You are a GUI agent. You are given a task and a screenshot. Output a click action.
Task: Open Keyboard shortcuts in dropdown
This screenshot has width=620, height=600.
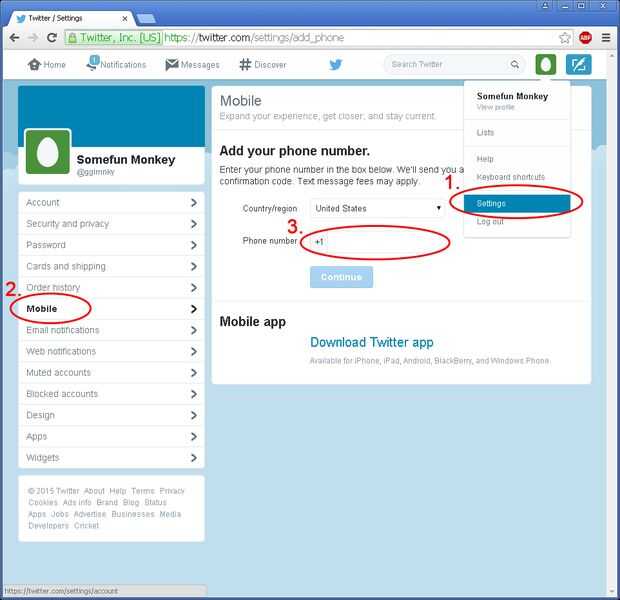[510, 177]
